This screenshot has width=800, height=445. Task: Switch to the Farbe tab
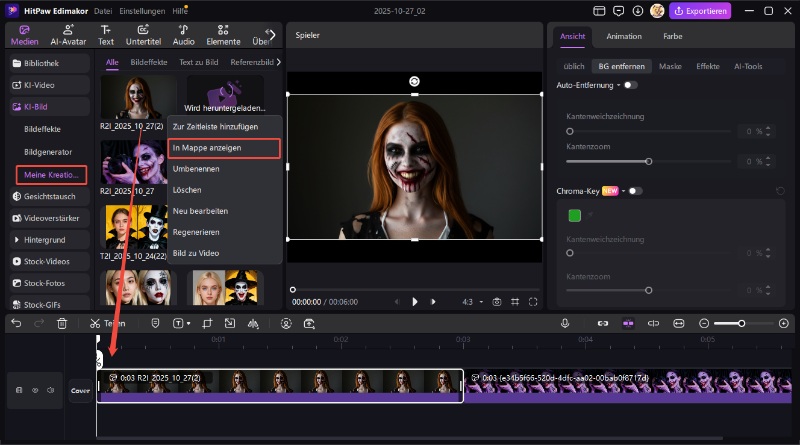[x=672, y=36]
